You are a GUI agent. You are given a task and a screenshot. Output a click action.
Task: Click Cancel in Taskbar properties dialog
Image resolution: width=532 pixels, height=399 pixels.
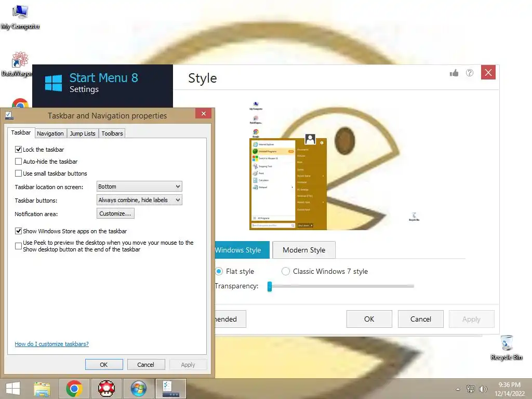point(146,364)
